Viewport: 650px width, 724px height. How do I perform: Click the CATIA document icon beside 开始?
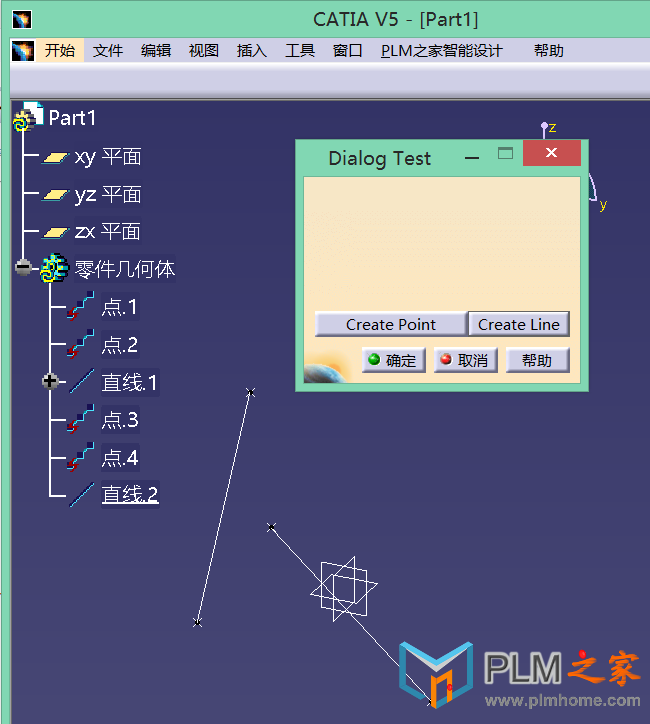coord(23,50)
